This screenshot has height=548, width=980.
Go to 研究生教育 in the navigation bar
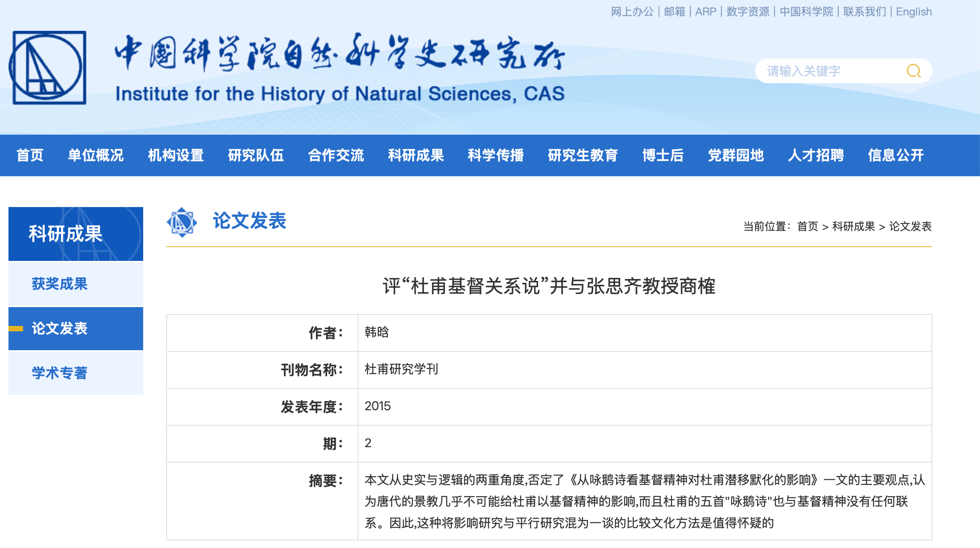click(x=583, y=155)
